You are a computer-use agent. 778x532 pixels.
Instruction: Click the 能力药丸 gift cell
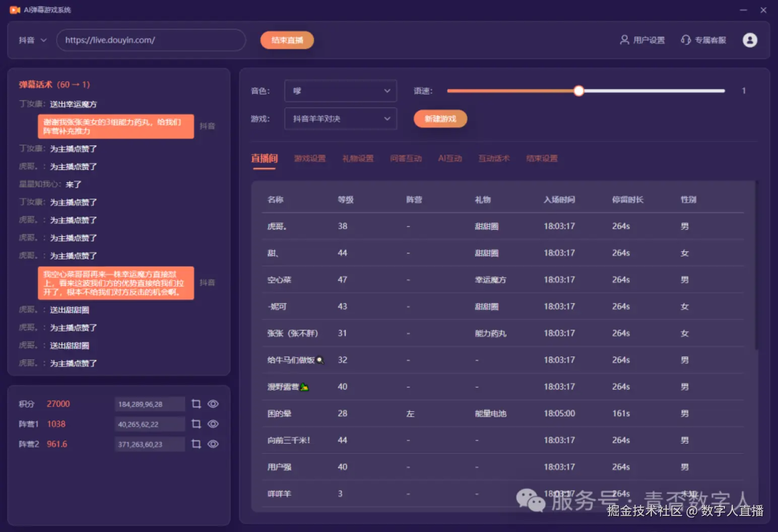490,333
